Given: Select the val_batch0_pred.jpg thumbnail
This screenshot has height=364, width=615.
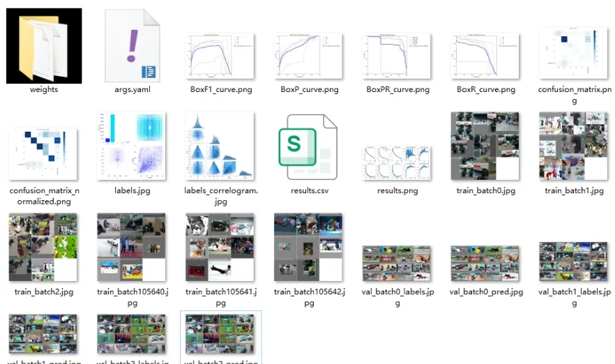Looking at the screenshot, I should pos(485,264).
